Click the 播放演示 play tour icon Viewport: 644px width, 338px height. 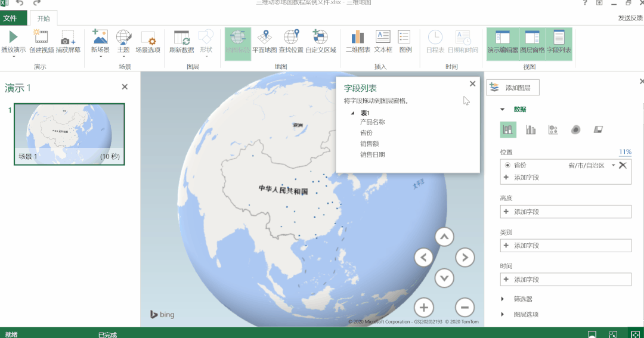pos(13,37)
